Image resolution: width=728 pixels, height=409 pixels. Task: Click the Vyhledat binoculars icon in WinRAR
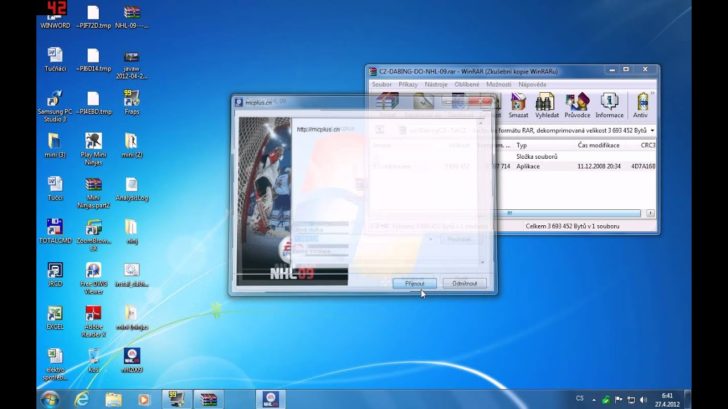pos(545,106)
